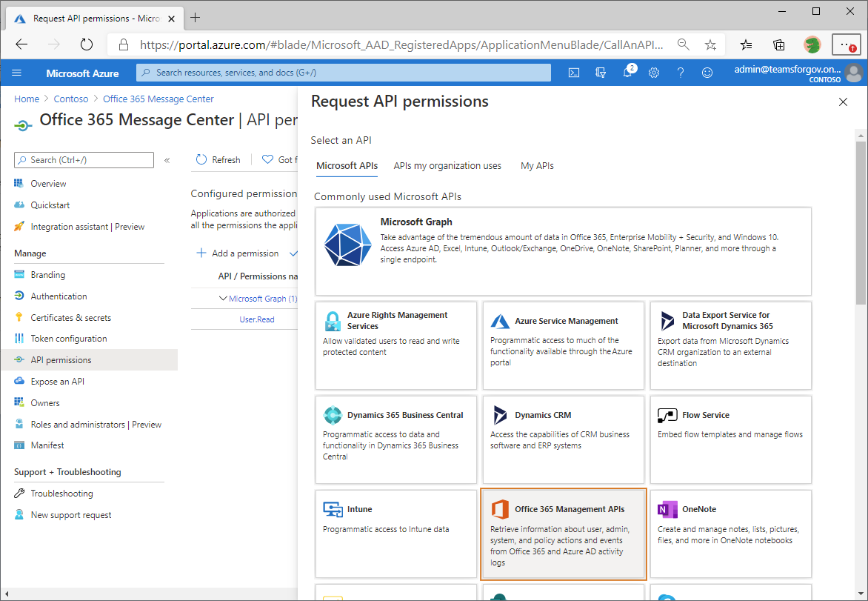Switch to APIs my organization uses tab
Viewport: 868px width, 601px height.
click(447, 165)
